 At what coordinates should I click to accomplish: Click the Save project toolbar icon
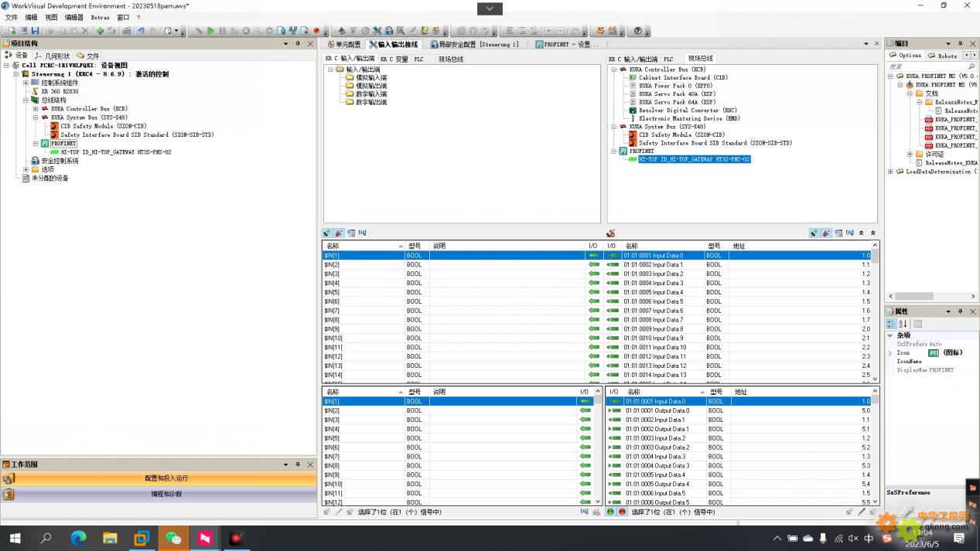[x=35, y=31]
